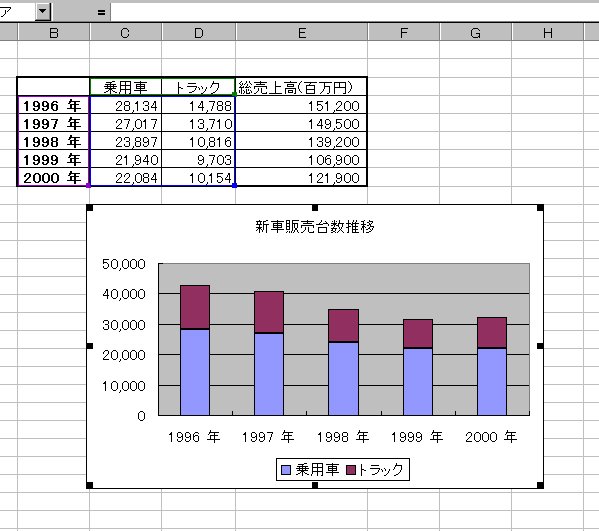599x531 pixels.
Task: Select the トラック legend color swatch
Action: [x=351, y=470]
